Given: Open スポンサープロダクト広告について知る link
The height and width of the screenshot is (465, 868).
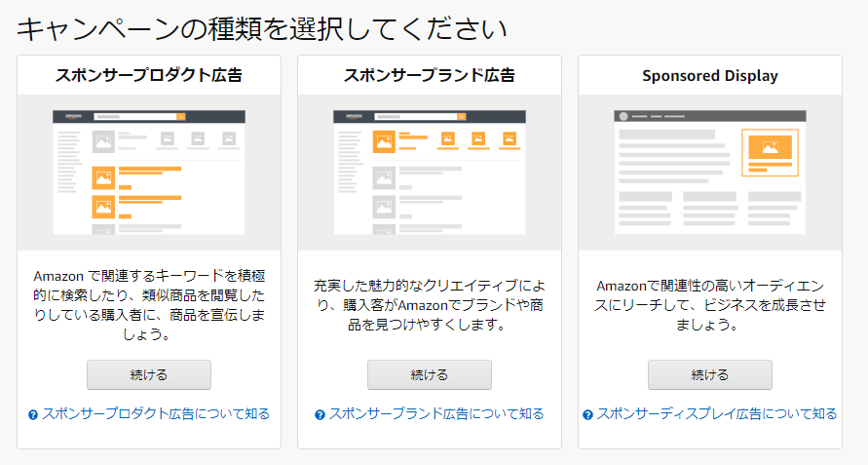Looking at the screenshot, I should tap(156, 414).
